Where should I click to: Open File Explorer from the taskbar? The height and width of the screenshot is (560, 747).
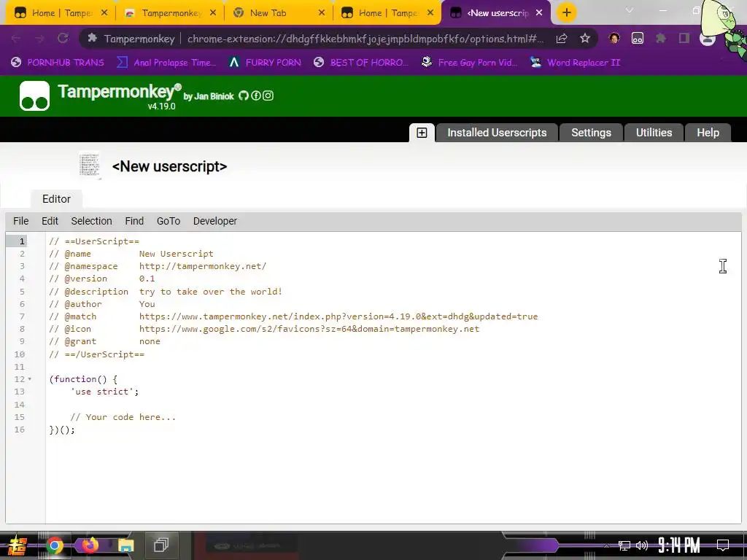click(x=125, y=545)
